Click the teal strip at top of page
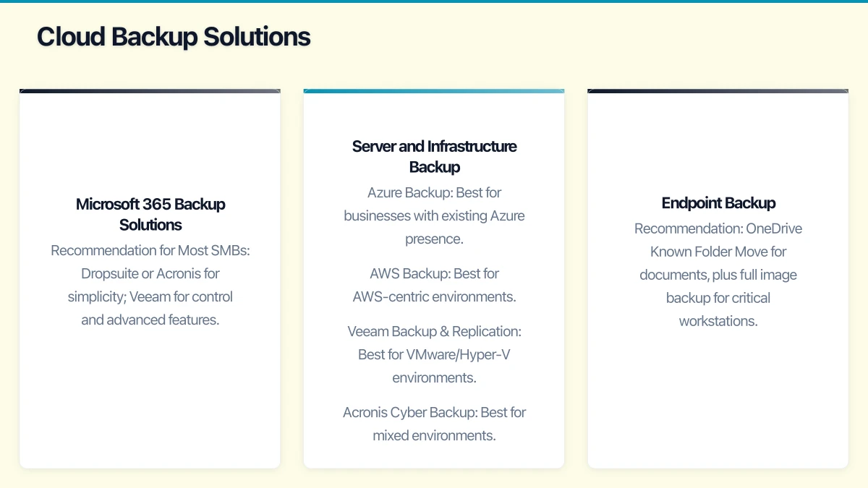 434,2
